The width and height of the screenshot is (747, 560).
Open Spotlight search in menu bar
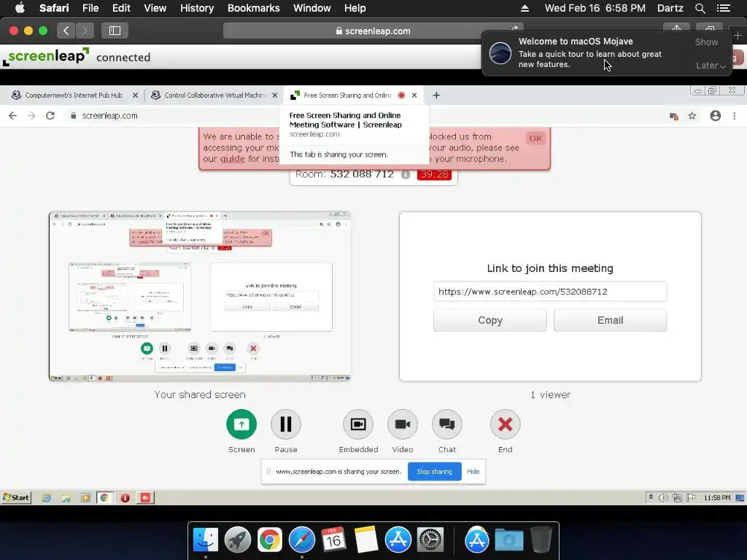(700, 8)
